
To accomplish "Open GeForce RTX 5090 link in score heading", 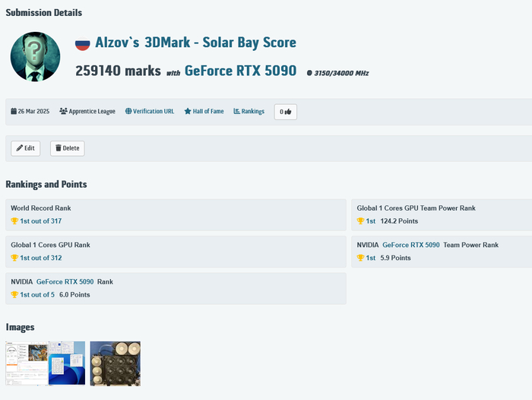I will click(x=240, y=71).
